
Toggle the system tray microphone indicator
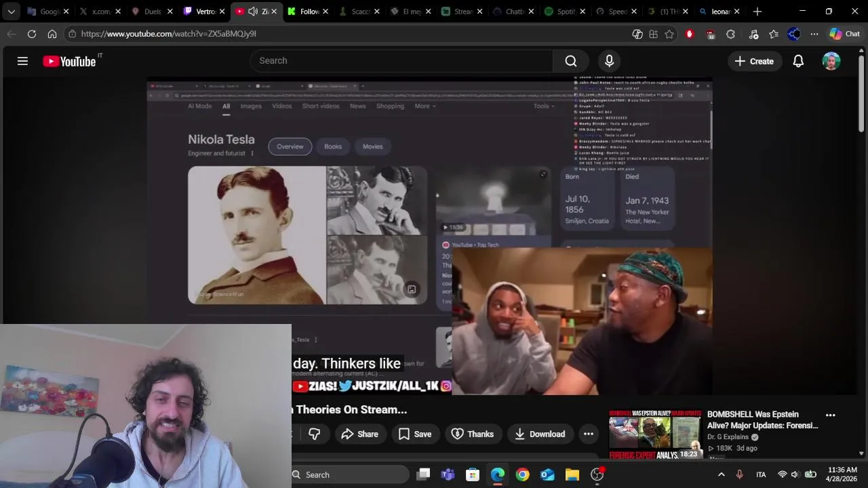tap(739, 474)
